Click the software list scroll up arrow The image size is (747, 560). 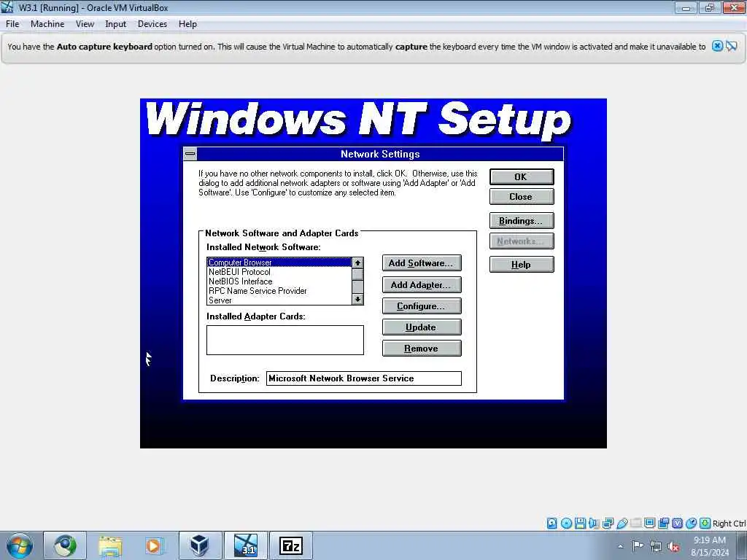(x=357, y=262)
